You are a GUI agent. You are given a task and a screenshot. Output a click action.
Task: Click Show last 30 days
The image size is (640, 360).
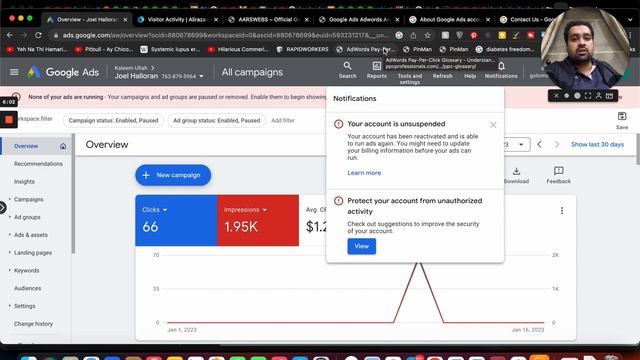(x=597, y=144)
